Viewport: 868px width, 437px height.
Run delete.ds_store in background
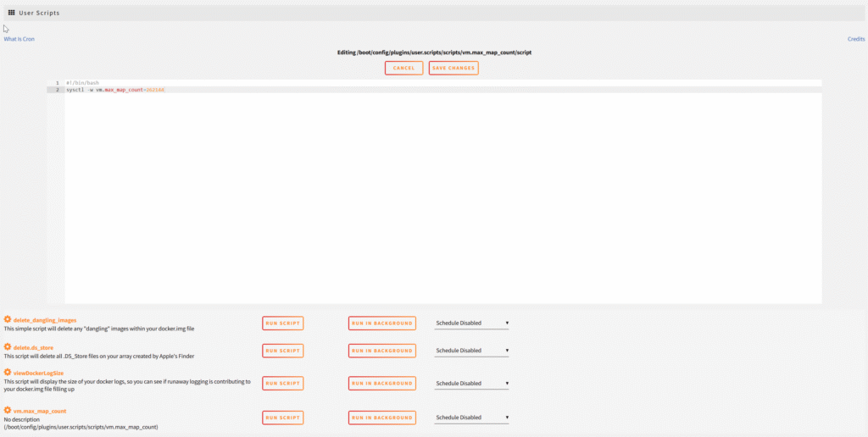click(381, 351)
